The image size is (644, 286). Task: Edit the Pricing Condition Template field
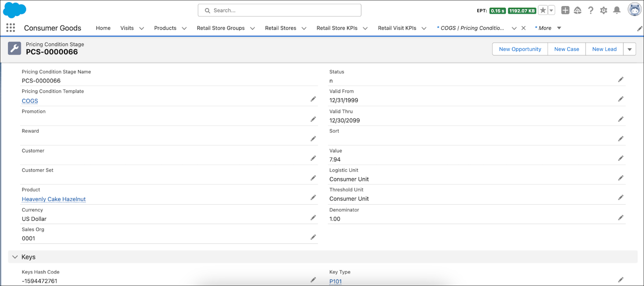(313, 99)
